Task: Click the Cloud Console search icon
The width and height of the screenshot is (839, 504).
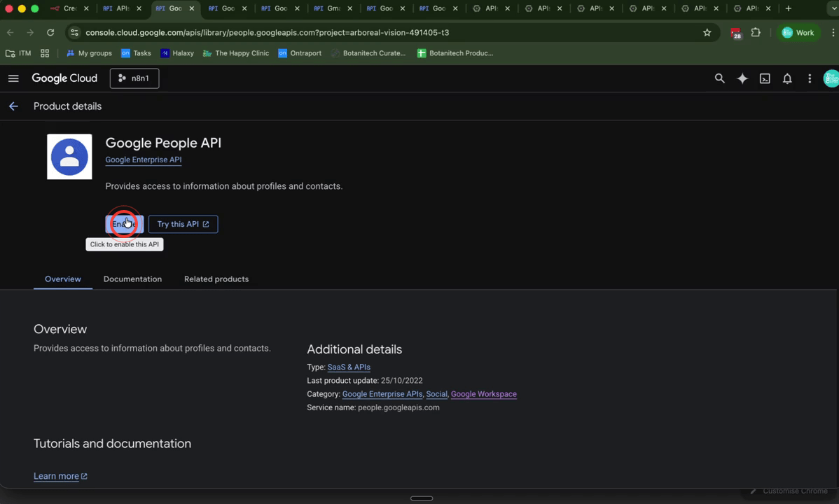Action: click(720, 78)
